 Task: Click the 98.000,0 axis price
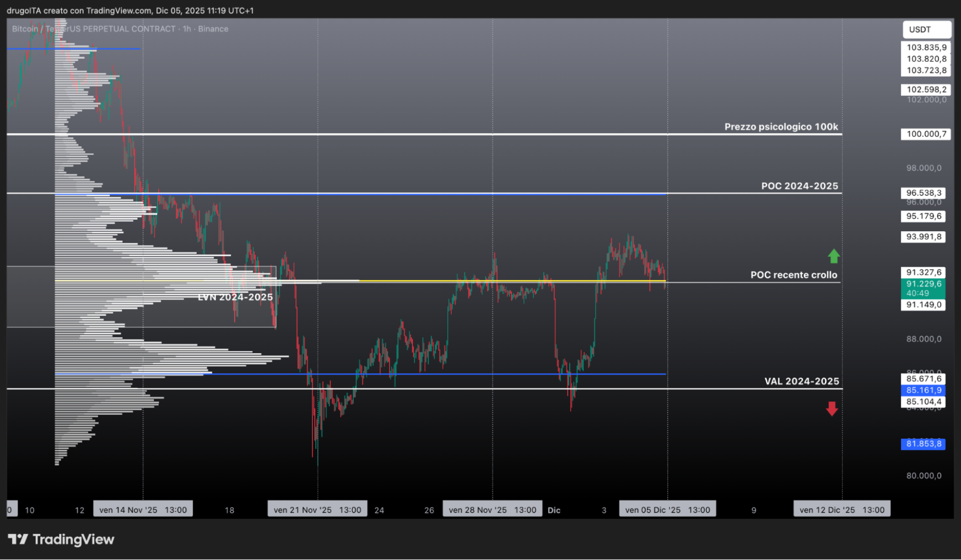pyautogui.click(x=923, y=168)
